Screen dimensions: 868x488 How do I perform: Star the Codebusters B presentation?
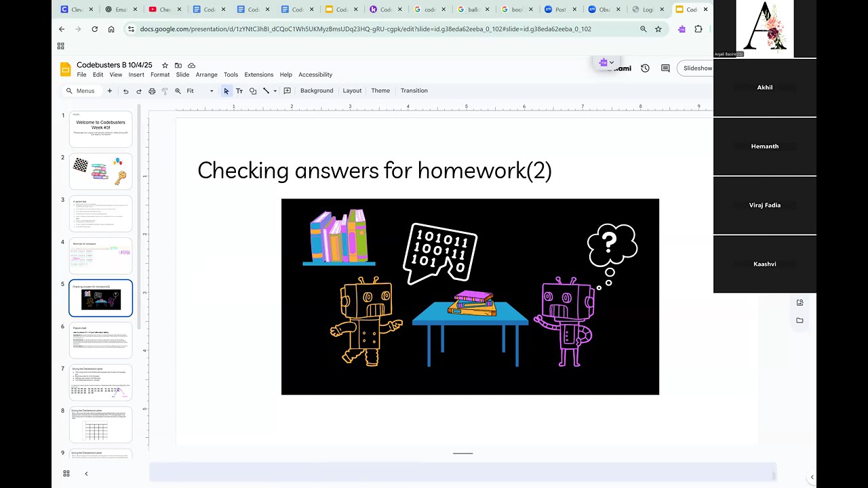click(x=165, y=65)
